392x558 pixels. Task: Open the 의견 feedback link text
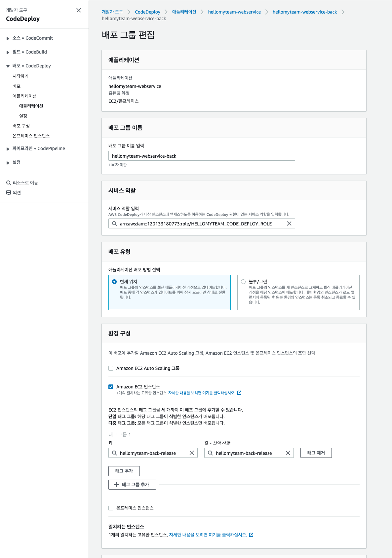pos(17,192)
